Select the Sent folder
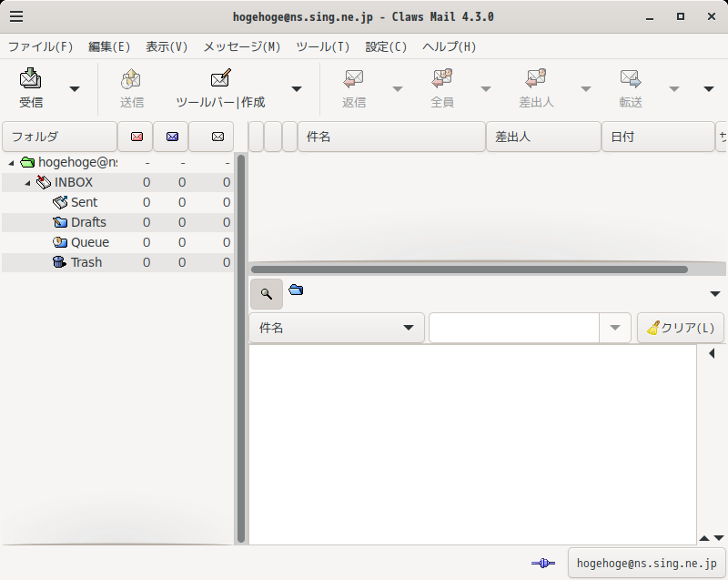This screenshot has height=580, width=728. 118,202
